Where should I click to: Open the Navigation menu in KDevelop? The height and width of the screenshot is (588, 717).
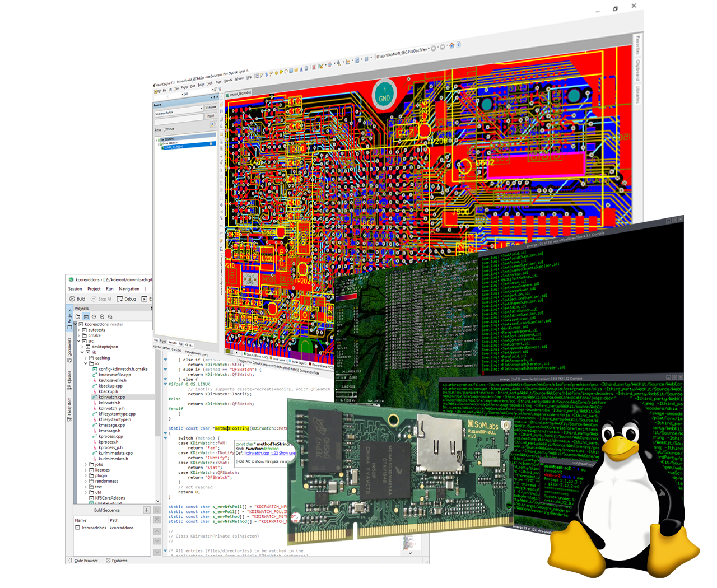click(x=129, y=289)
